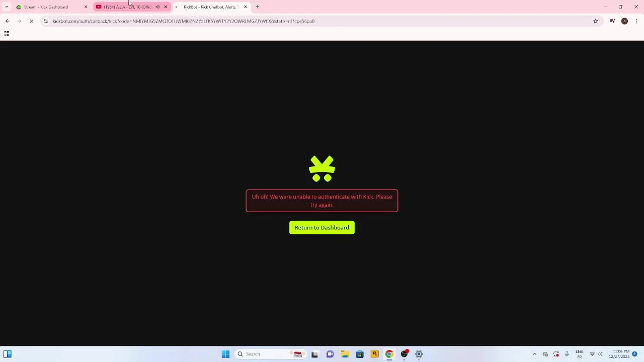Open the media controls icon in Chrome toolbar
The height and width of the screenshot is (362, 644).
612,21
